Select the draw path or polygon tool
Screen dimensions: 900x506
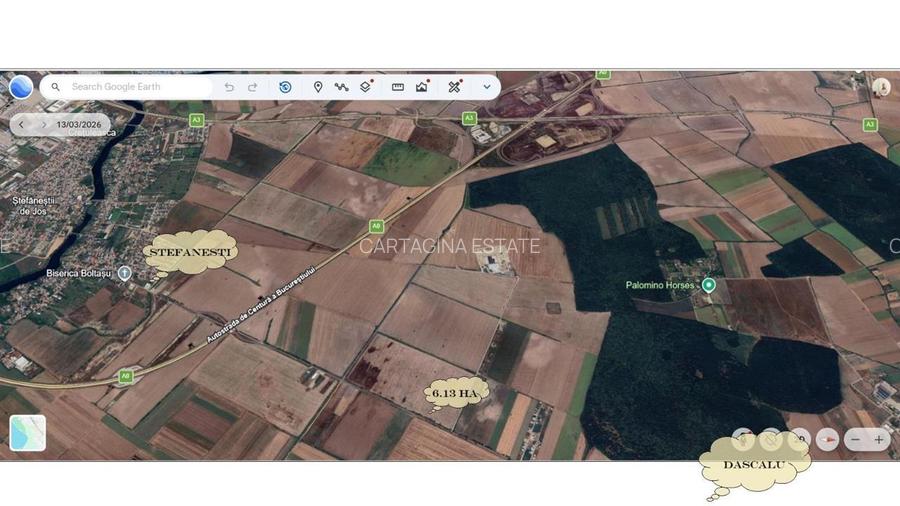(x=341, y=87)
